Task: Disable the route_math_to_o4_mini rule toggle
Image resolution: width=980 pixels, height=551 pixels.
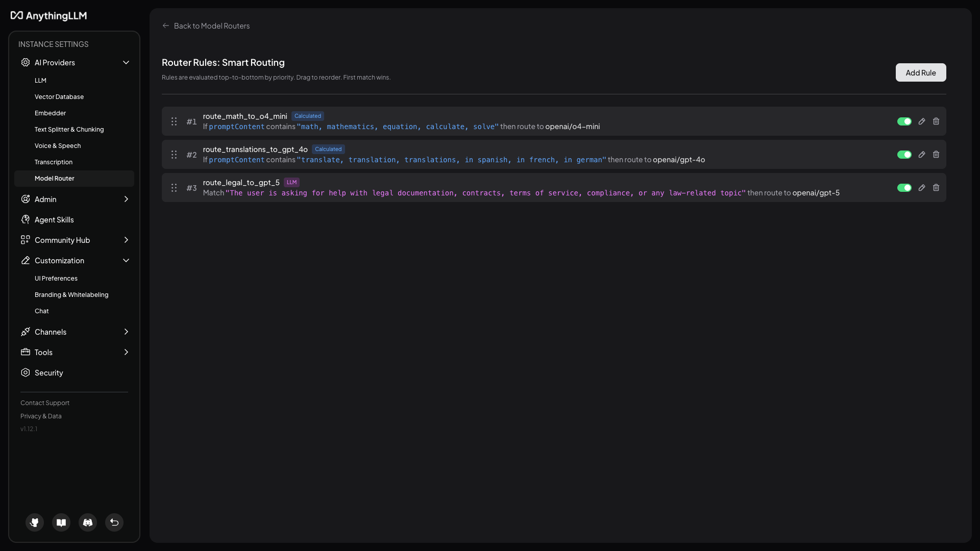Action: (904, 121)
